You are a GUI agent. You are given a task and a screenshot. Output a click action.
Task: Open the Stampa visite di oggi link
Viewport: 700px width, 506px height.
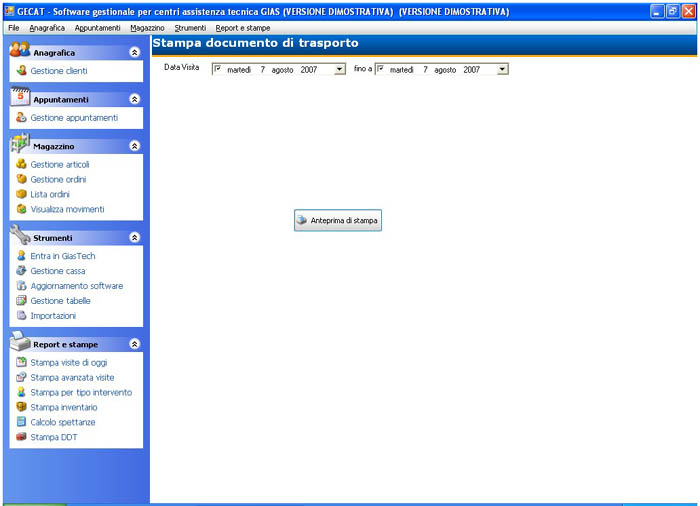coord(69,363)
